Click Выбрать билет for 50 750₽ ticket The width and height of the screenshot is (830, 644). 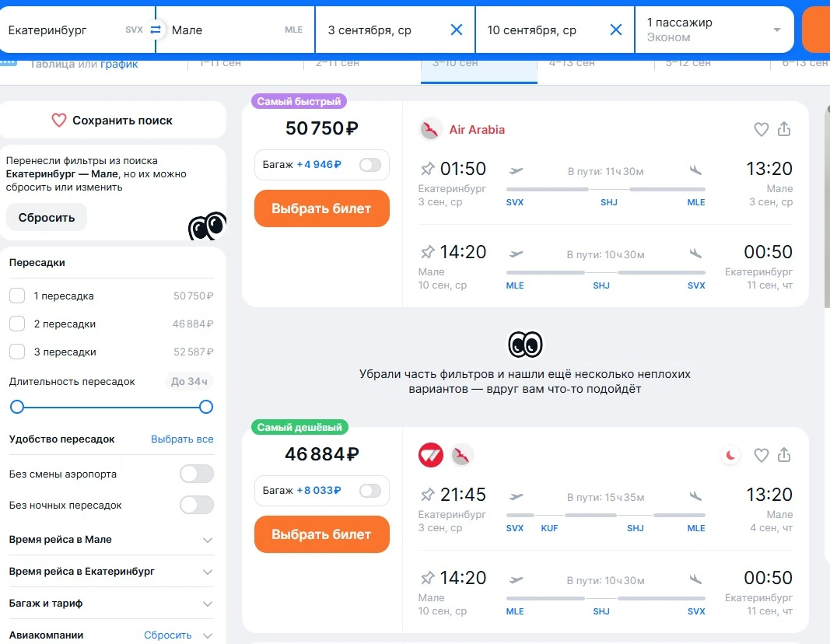pos(321,208)
